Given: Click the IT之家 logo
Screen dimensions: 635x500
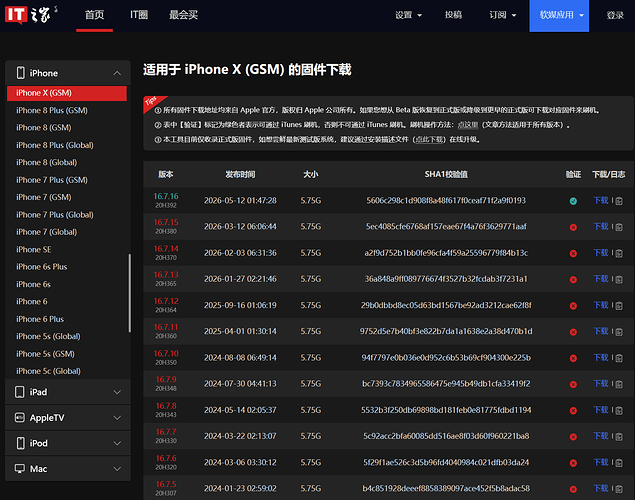Looking at the screenshot, I should click(x=31, y=15).
